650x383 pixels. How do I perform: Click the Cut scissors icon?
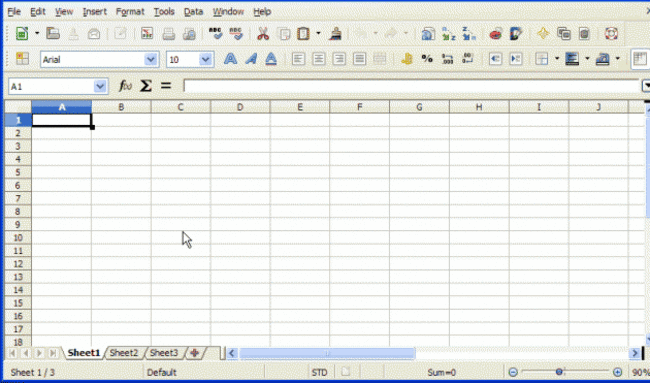click(263, 34)
